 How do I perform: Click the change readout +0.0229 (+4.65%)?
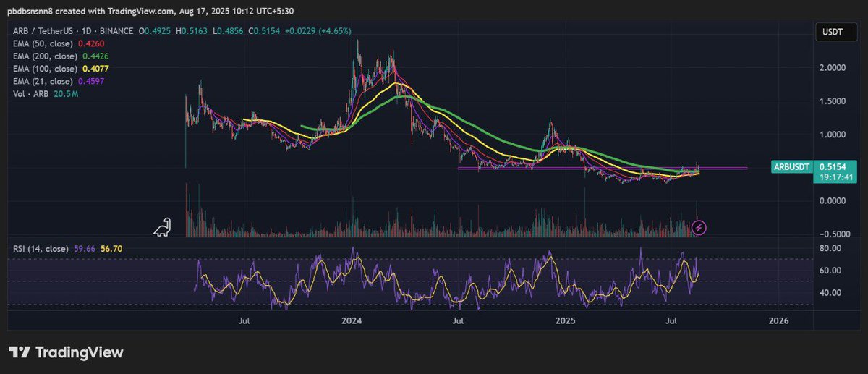point(319,33)
